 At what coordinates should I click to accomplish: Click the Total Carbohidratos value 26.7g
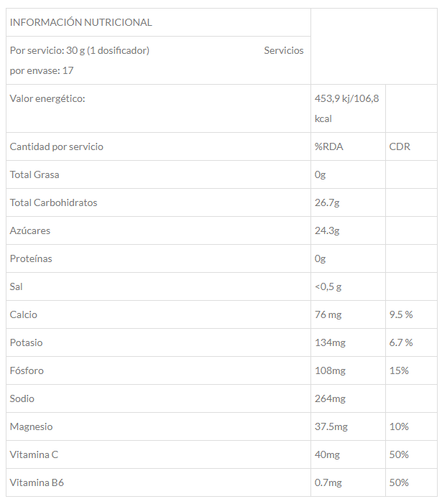point(326,202)
